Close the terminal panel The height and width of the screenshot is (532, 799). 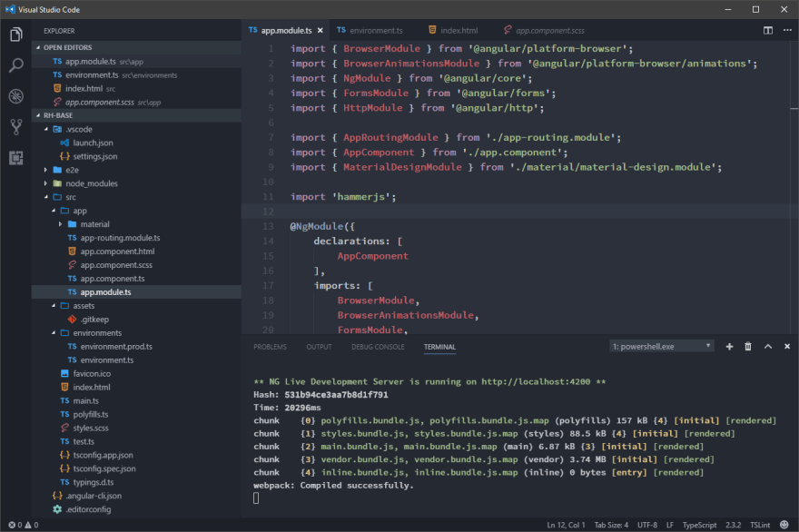click(x=787, y=347)
